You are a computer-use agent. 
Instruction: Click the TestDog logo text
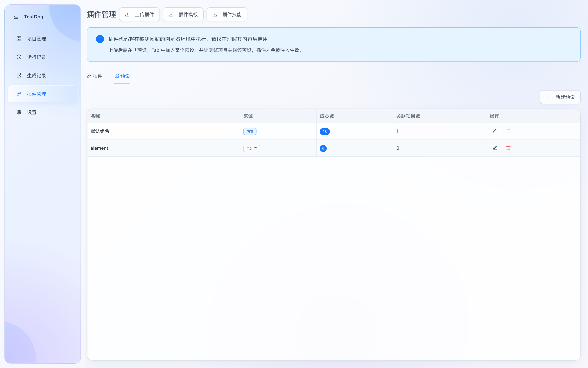tap(34, 17)
